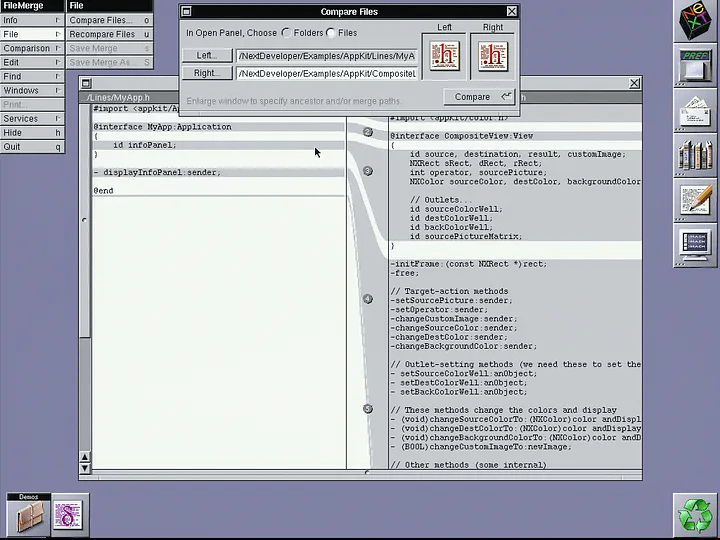Screen dimensions: 720x540
Task: Open the Windows submenu
Action: 32,90
